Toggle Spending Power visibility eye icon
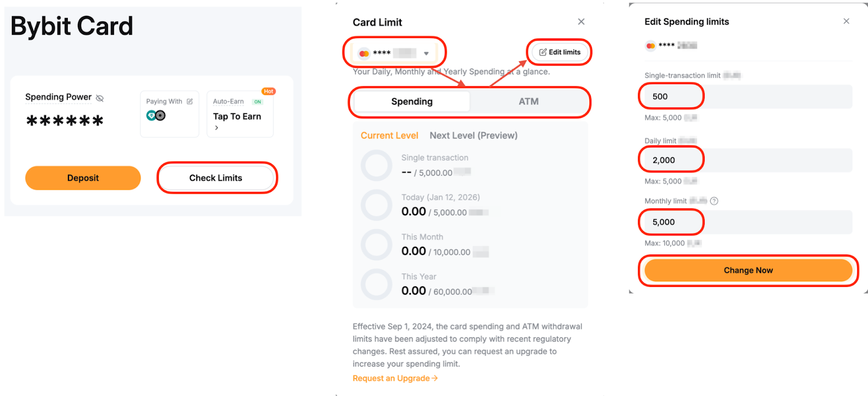 pos(100,98)
